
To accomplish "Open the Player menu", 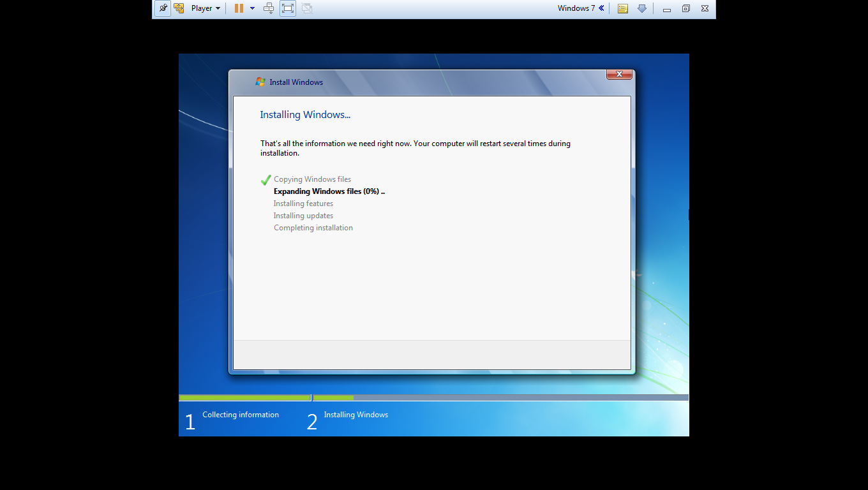I will point(206,8).
